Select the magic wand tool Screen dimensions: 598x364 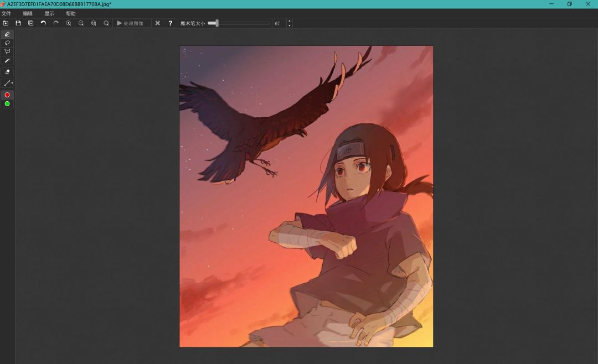(7, 61)
